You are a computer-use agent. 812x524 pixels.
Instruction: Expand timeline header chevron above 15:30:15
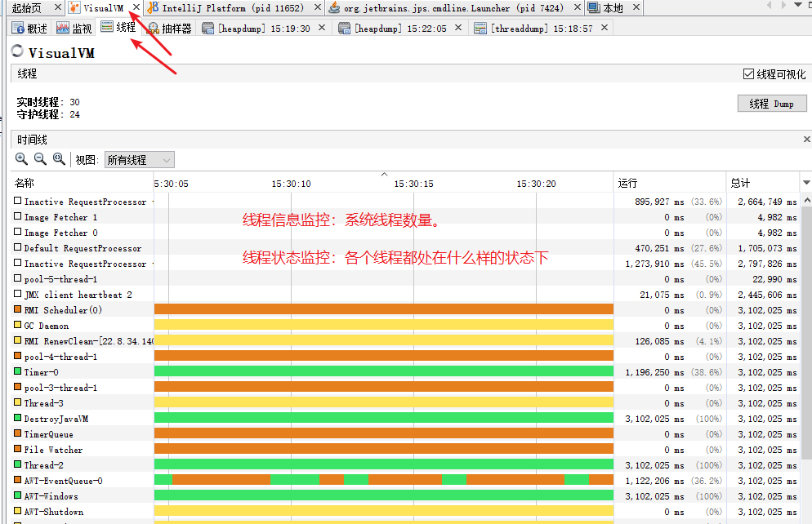(384, 175)
